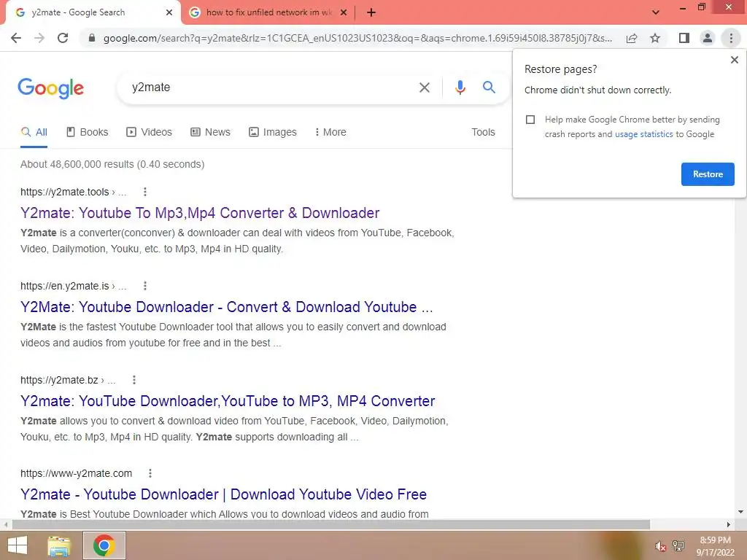Viewport: 747px width, 560px height.
Task: Open the search Tools options
Action: tap(483, 133)
